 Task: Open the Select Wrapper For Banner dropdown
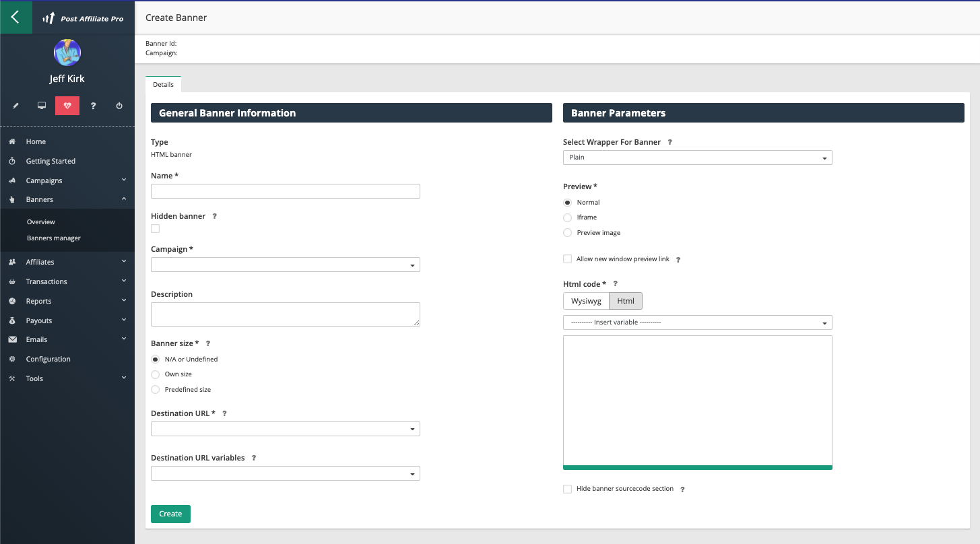(697, 157)
